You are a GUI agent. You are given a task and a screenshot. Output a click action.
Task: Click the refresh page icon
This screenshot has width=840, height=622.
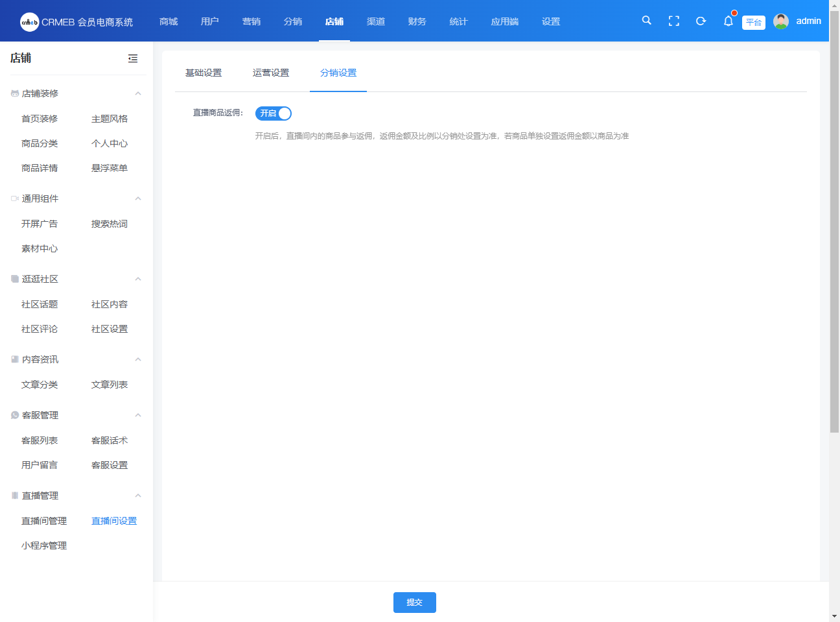[701, 21]
